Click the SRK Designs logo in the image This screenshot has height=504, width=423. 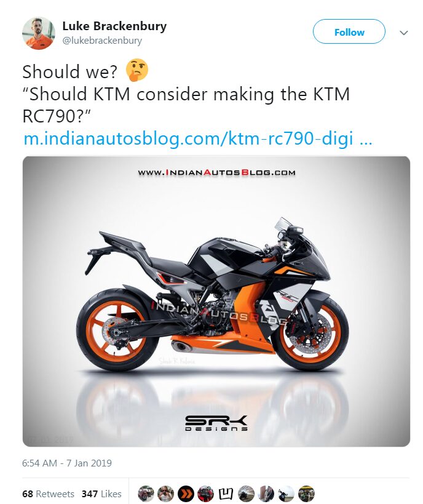point(216,423)
